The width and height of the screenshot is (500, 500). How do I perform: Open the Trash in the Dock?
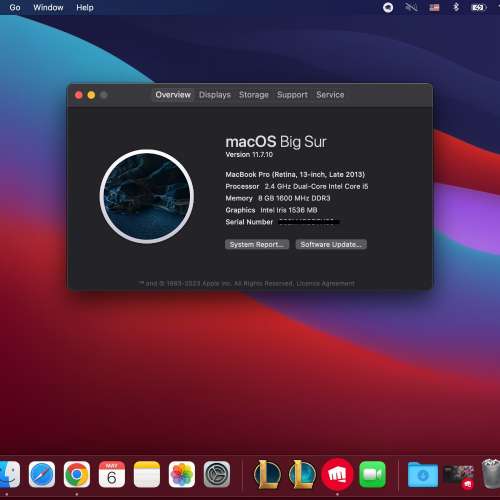tap(491, 473)
